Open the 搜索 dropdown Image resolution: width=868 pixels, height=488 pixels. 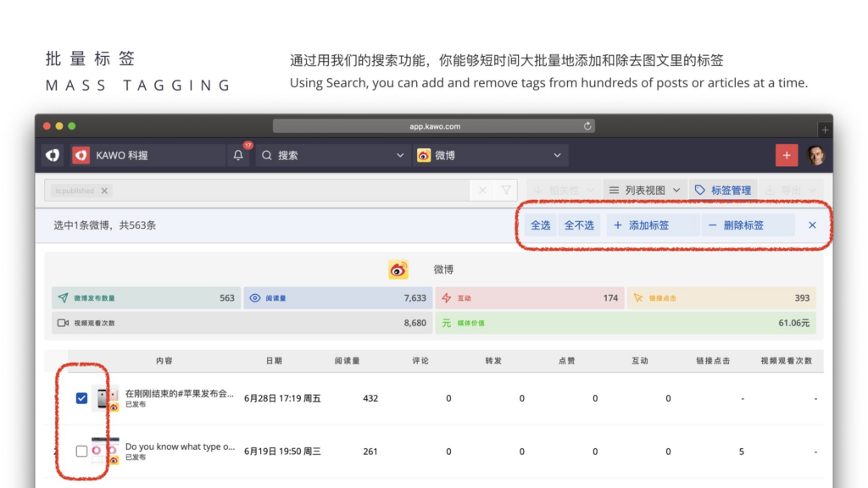(x=332, y=155)
